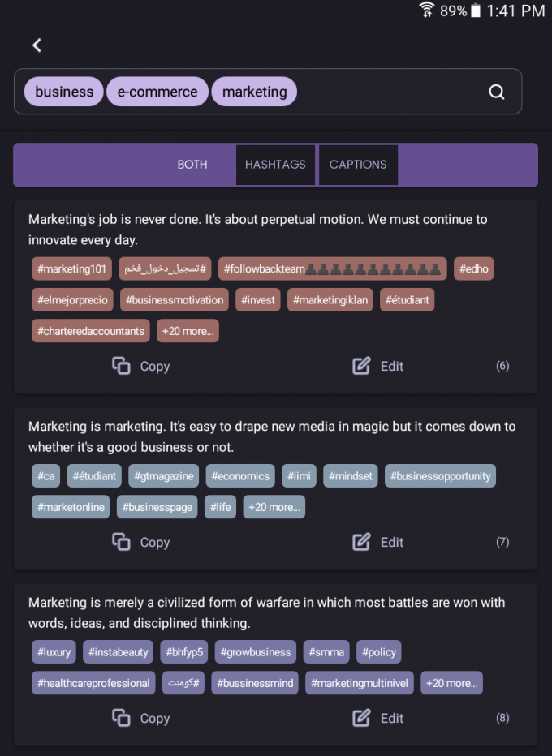Switch to the CAPTIONS tab
Viewport: 552px width, 756px height.
[358, 165]
